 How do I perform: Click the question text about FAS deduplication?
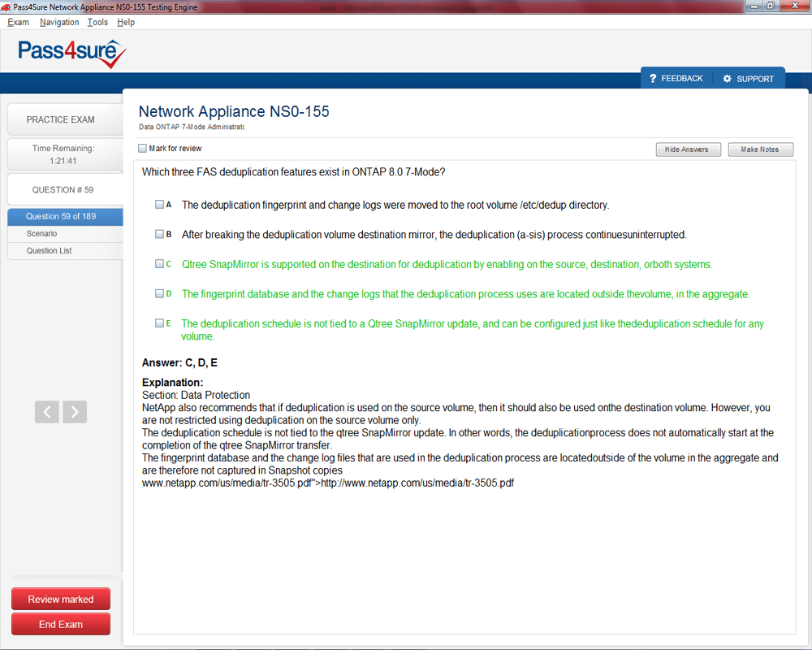point(294,172)
